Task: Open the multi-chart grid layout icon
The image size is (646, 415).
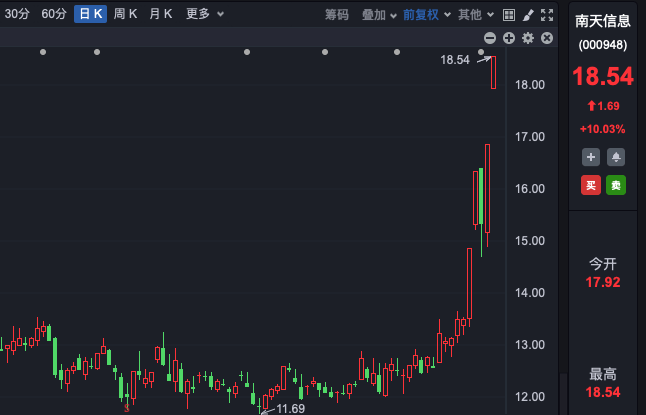Action: 509,15
